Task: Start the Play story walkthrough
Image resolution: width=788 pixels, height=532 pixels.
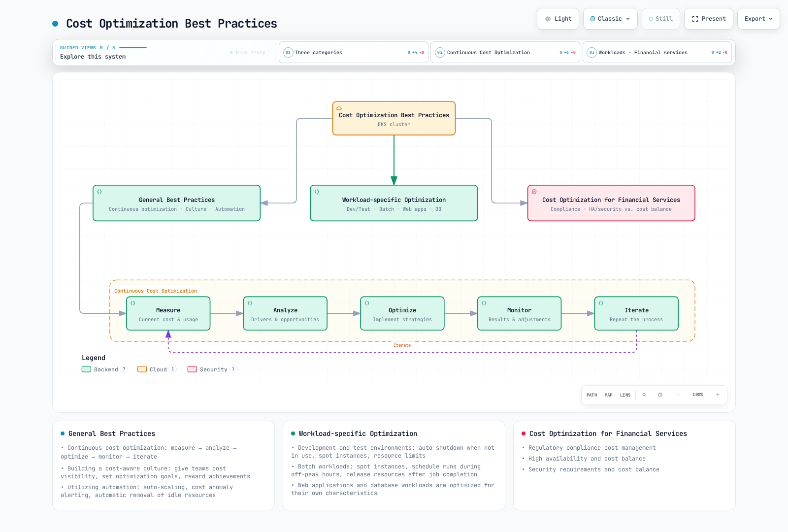Action: pos(248,52)
